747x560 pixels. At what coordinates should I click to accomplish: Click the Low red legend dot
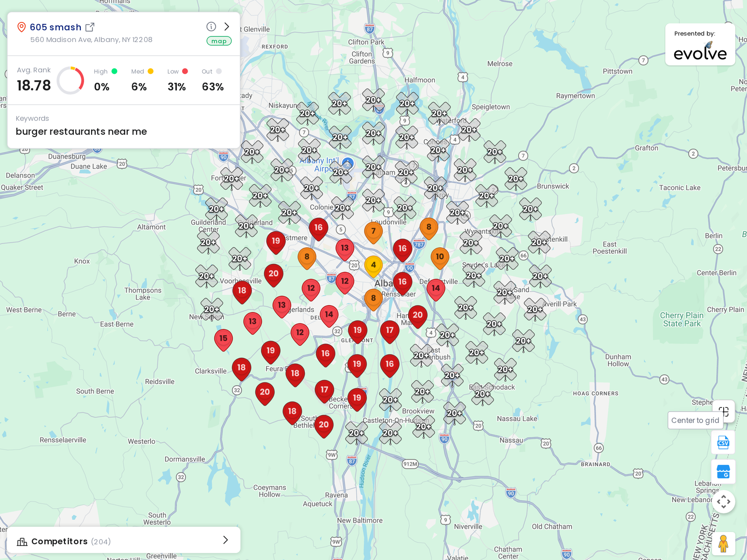(x=185, y=71)
